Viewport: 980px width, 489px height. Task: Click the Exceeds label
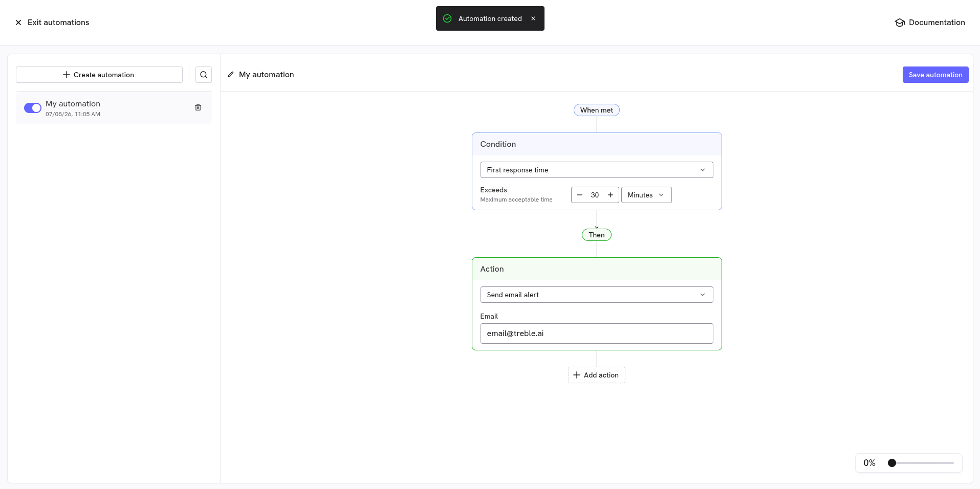[x=493, y=190]
